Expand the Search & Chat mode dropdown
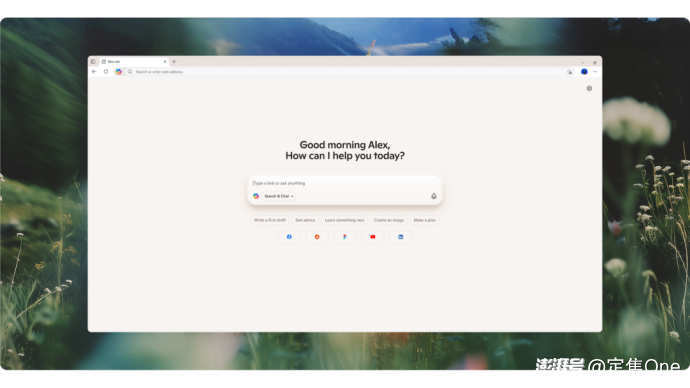Screen dimensions: 690x388 coord(279,196)
